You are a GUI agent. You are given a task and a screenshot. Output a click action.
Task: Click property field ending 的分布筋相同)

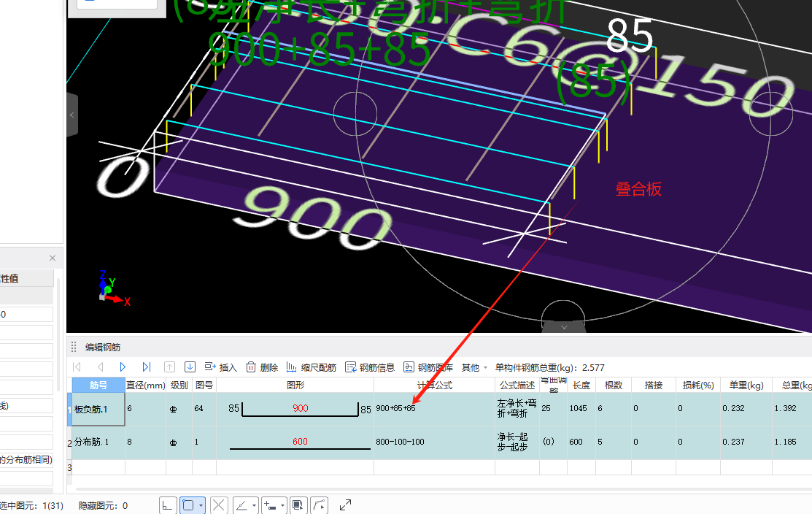click(26, 459)
